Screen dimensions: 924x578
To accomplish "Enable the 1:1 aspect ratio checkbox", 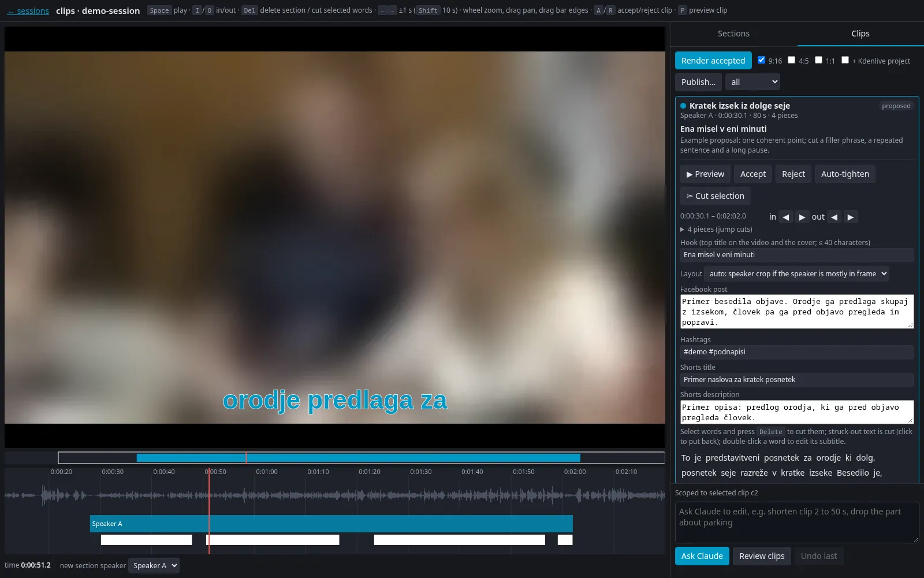I will [818, 60].
